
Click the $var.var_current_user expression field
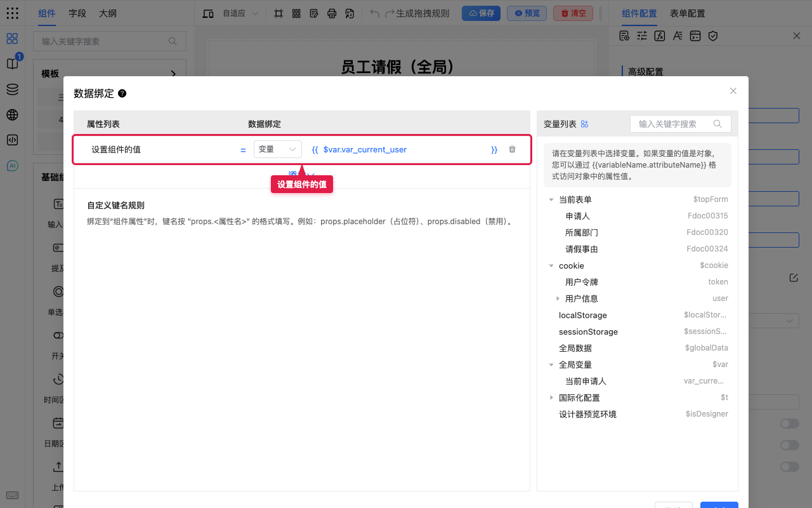[405, 150]
